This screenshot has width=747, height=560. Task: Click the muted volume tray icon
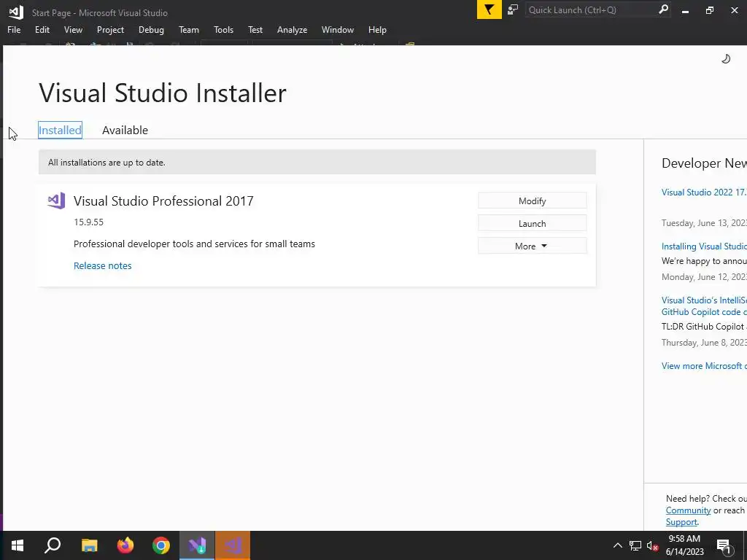coord(653,545)
